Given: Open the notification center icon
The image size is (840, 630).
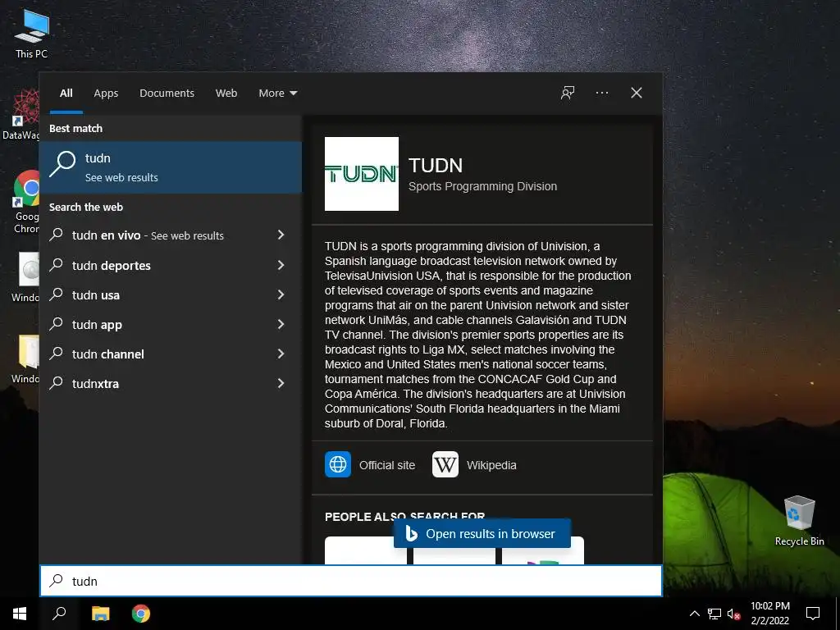Looking at the screenshot, I should click(x=813, y=614).
